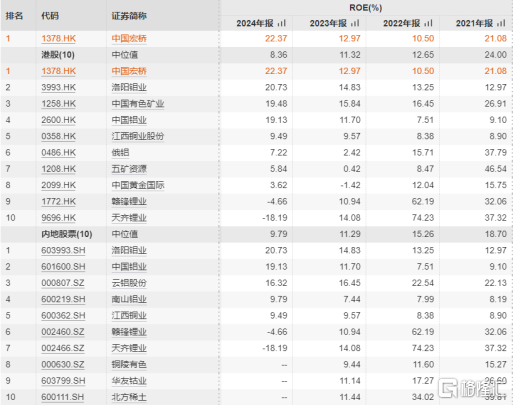Open 洛阳钼业 in the 3993.HK row
513x405 pixels.
click(129, 87)
